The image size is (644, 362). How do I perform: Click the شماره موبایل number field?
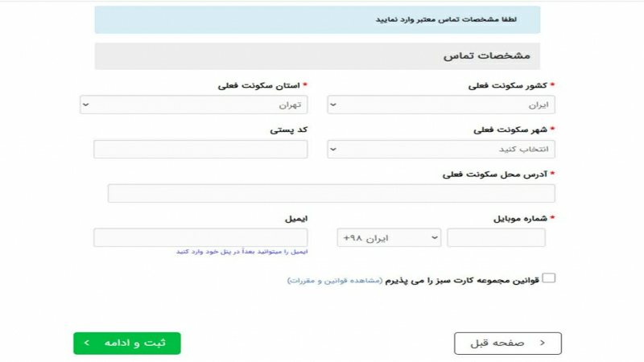pyautogui.click(x=496, y=237)
